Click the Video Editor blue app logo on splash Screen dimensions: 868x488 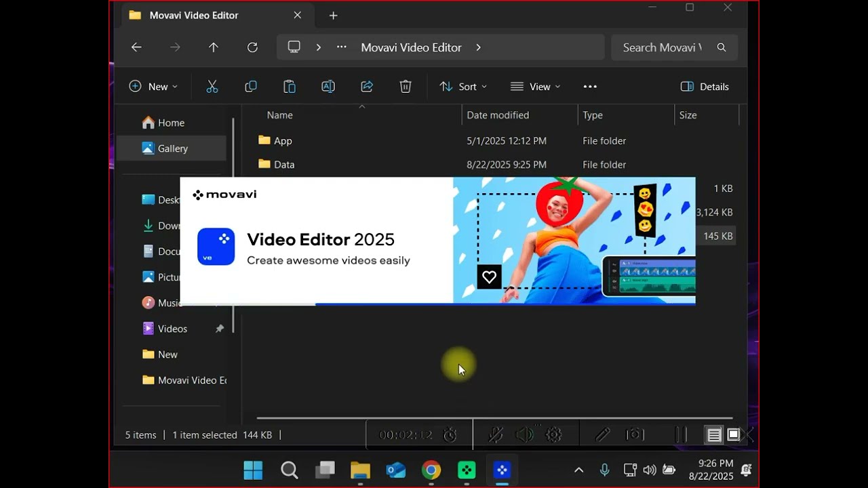[216, 247]
